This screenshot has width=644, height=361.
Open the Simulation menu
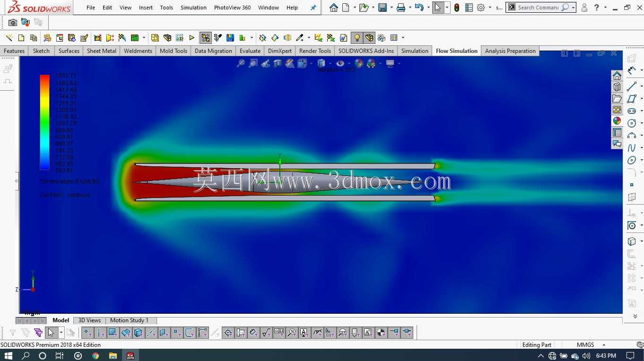(x=193, y=8)
